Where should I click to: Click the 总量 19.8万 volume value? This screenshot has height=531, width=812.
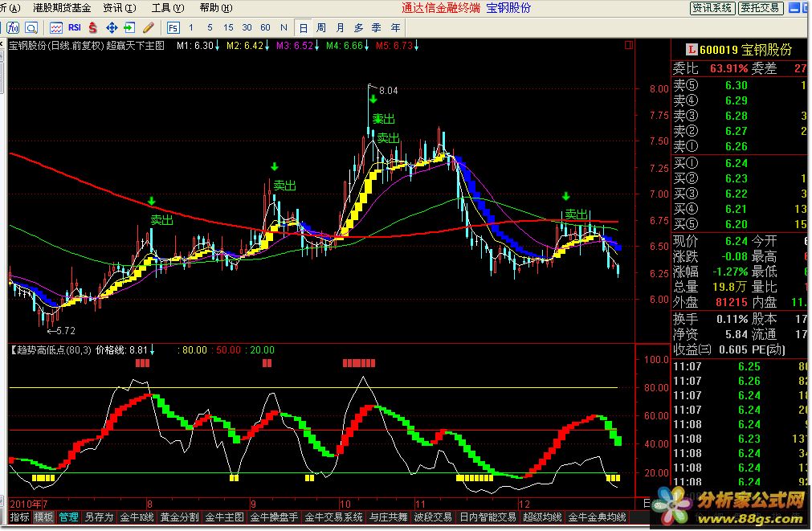point(729,287)
